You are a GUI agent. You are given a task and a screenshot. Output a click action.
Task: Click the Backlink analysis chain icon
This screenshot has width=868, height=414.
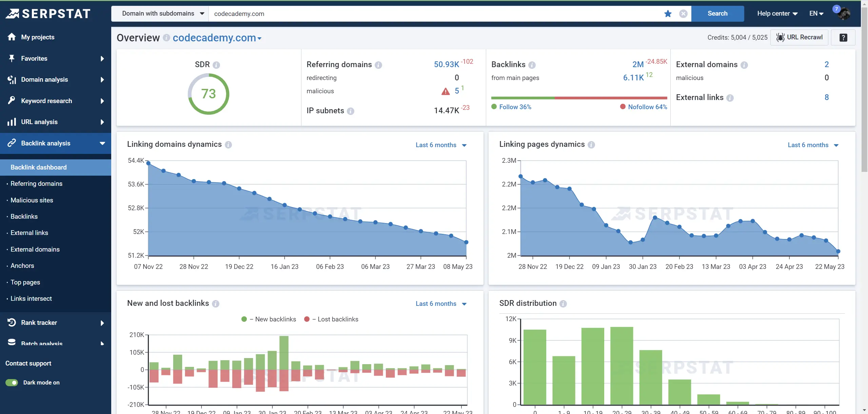[x=11, y=143]
